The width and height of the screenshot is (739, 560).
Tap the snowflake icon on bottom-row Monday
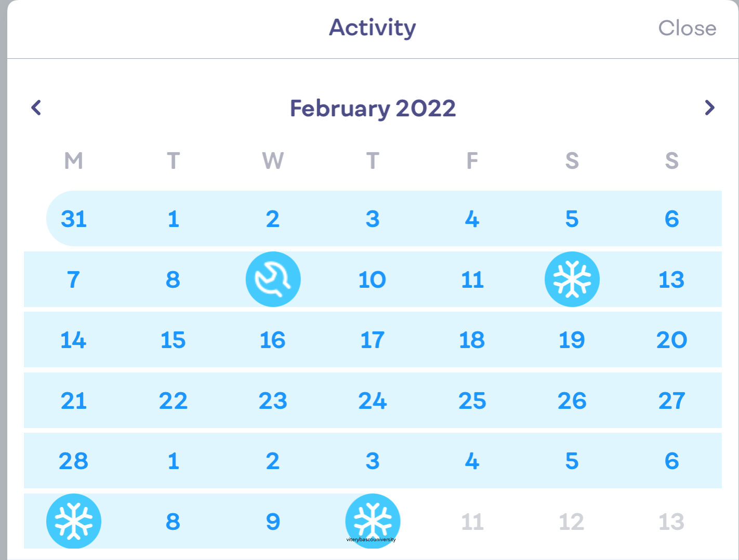click(x=74, y=521)
